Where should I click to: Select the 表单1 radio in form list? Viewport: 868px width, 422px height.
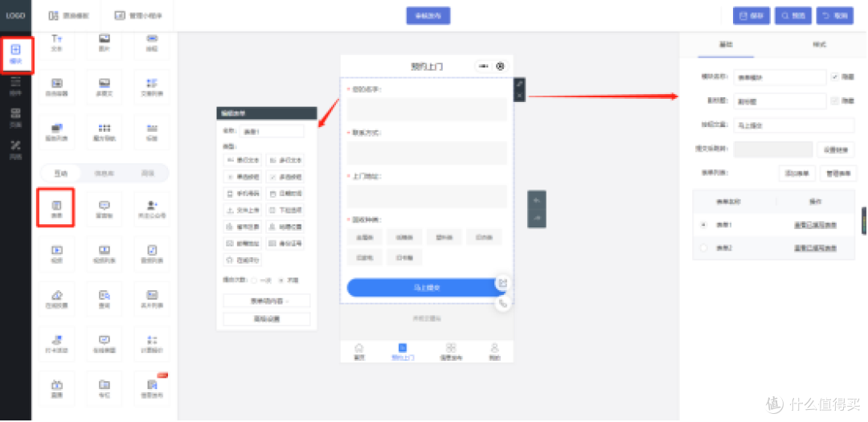pos(703,225)
